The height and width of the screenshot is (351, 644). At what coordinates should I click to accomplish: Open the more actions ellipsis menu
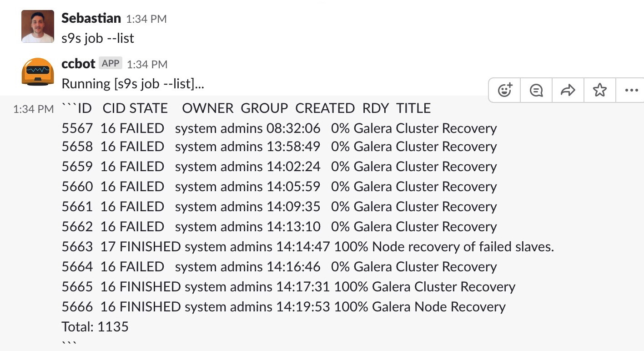(631, 90)
